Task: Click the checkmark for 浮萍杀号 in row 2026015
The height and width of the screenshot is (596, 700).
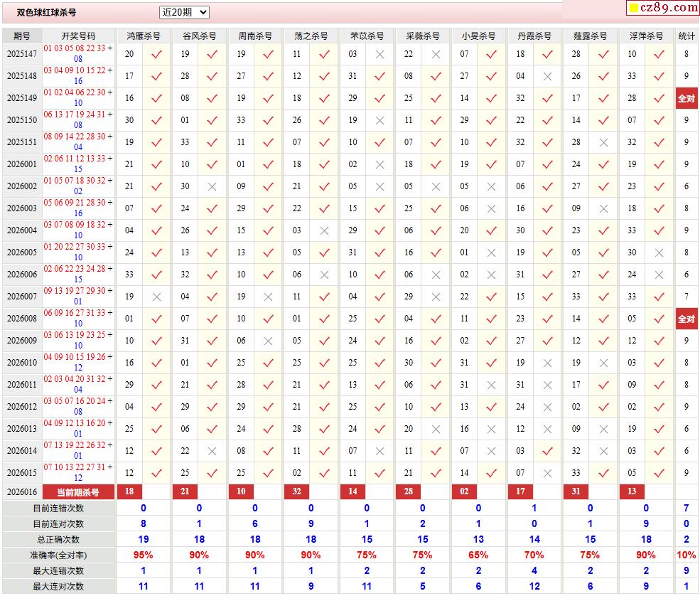Action: point(659,473)
